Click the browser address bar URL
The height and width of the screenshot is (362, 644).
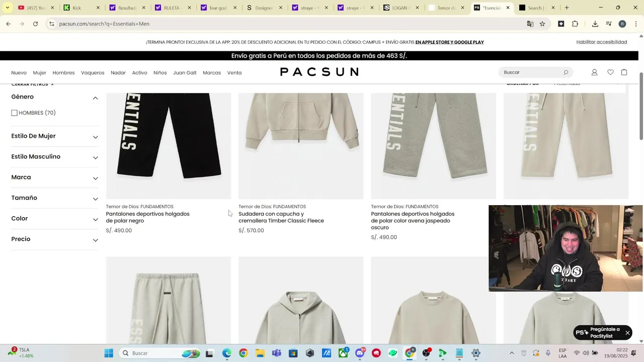pos(104,24)
